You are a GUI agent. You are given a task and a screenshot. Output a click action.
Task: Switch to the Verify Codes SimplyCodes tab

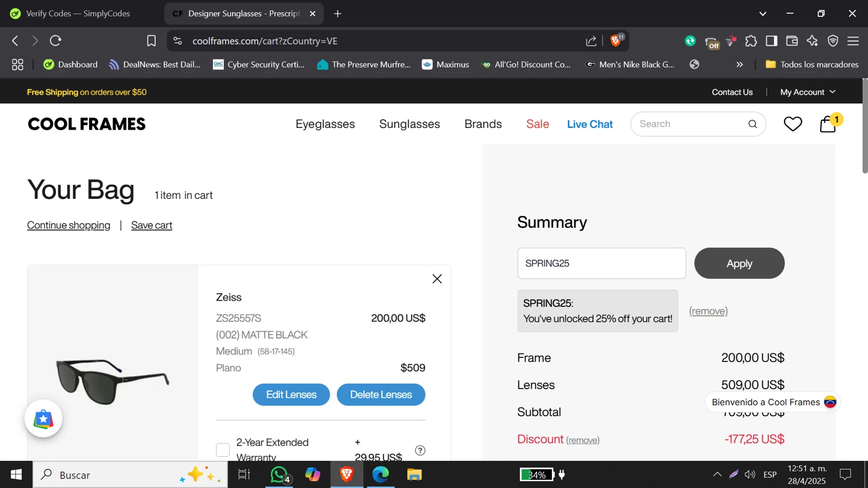(x=79, y=13)
